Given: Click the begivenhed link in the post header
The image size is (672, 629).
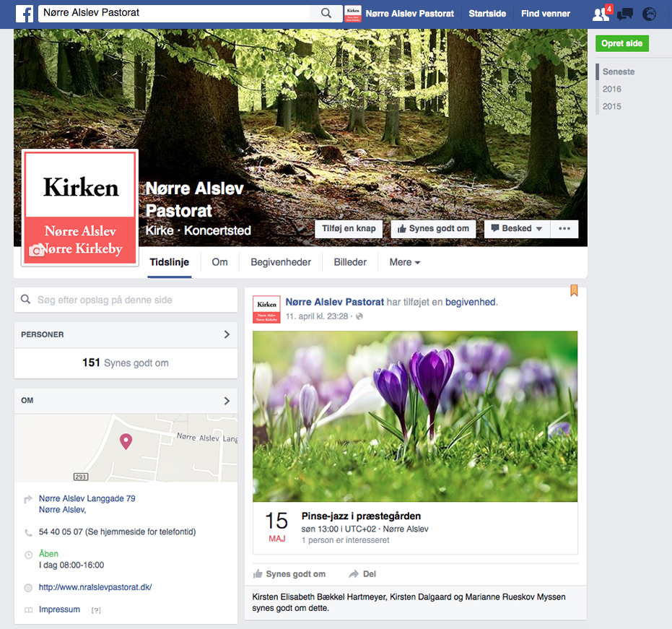Looking at the screenshot, I should (470, 302).
